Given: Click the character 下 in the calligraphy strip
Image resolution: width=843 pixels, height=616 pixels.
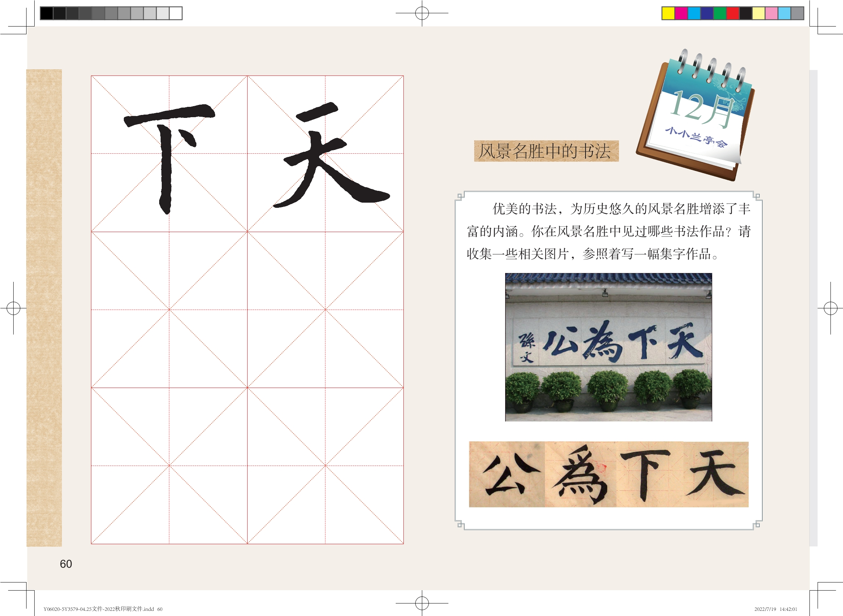Looking at the screenshot, I should point(646,475).
